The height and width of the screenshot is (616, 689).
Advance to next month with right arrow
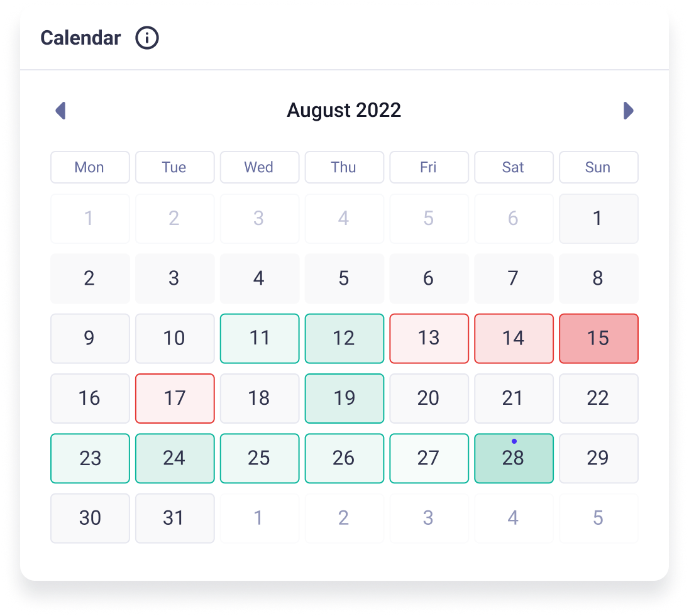[628, 111]
